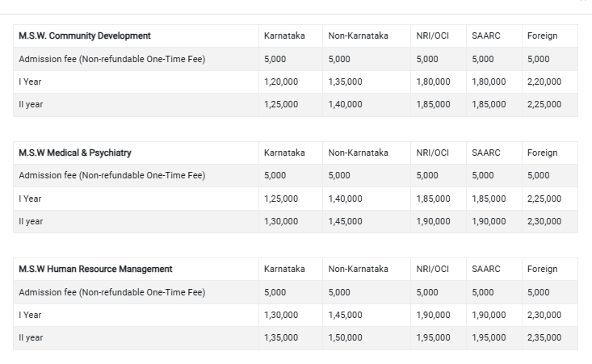Screen dimensions: 592x364
Task: Select Non-Karnataka header in Medical & Psychiatry table
Action: (x=358, y=153)
